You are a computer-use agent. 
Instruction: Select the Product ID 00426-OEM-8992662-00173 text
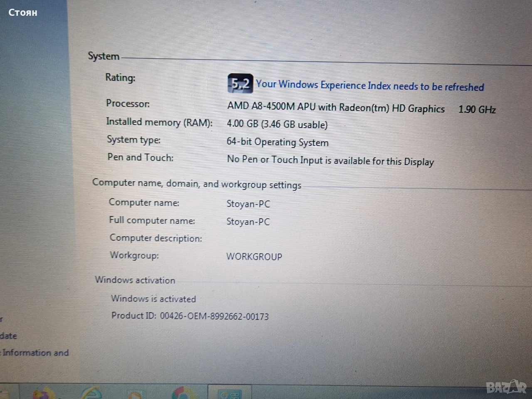tap(190, 316)
